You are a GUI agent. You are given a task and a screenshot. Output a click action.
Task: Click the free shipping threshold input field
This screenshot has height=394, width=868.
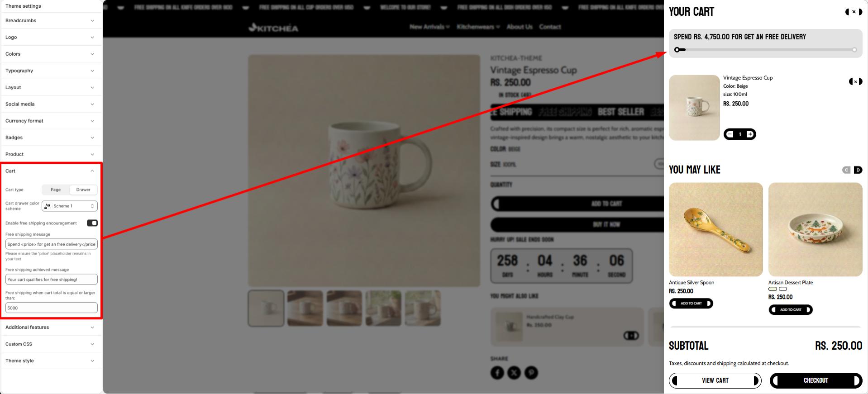52,308
